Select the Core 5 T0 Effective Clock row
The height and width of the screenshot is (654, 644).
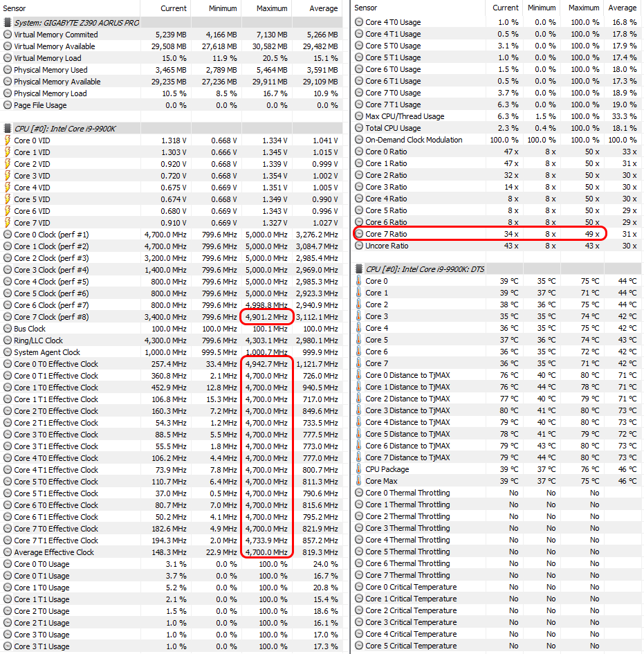(x=172, y=481)
